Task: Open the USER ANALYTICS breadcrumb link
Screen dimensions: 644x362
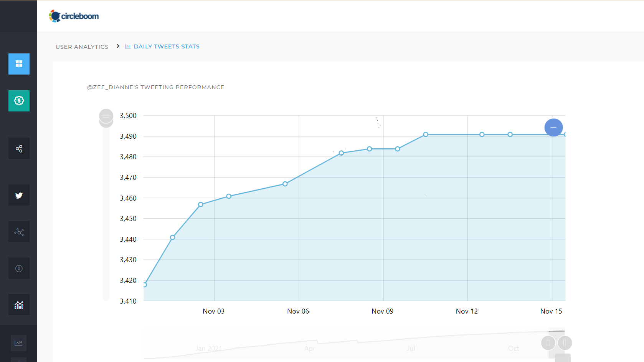Action: click(82, 46)
